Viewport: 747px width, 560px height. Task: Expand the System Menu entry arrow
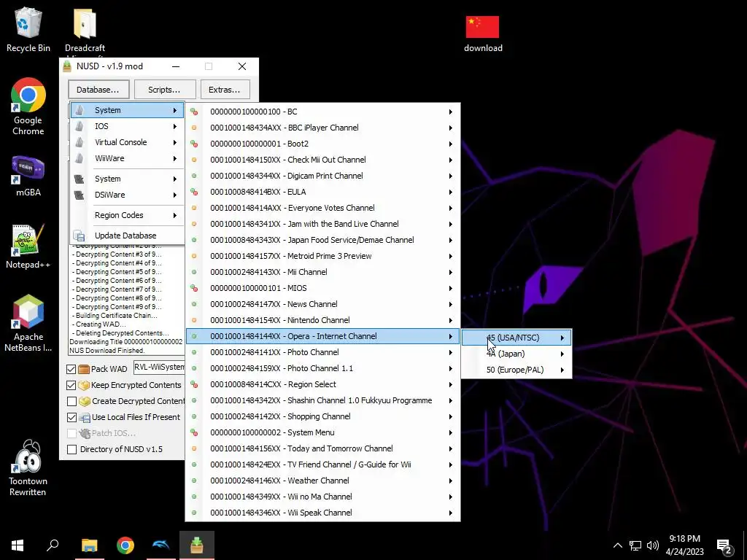[450, 433]
